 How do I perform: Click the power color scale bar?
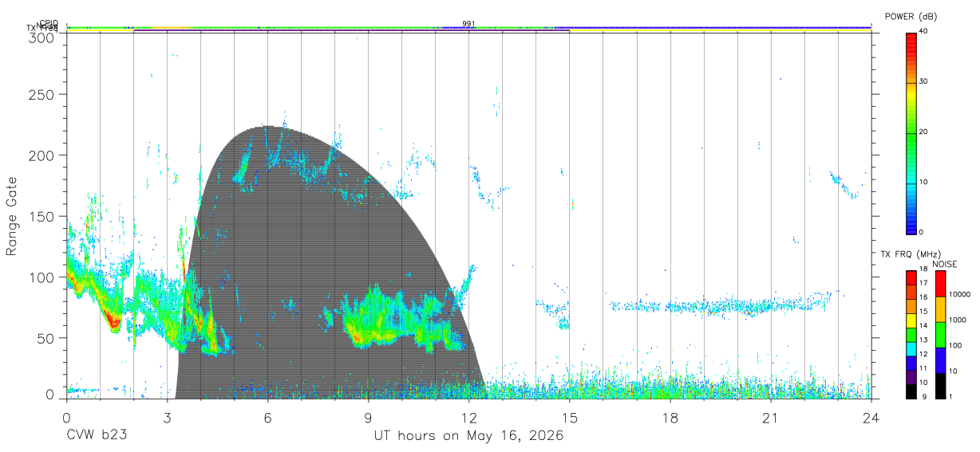911,132
